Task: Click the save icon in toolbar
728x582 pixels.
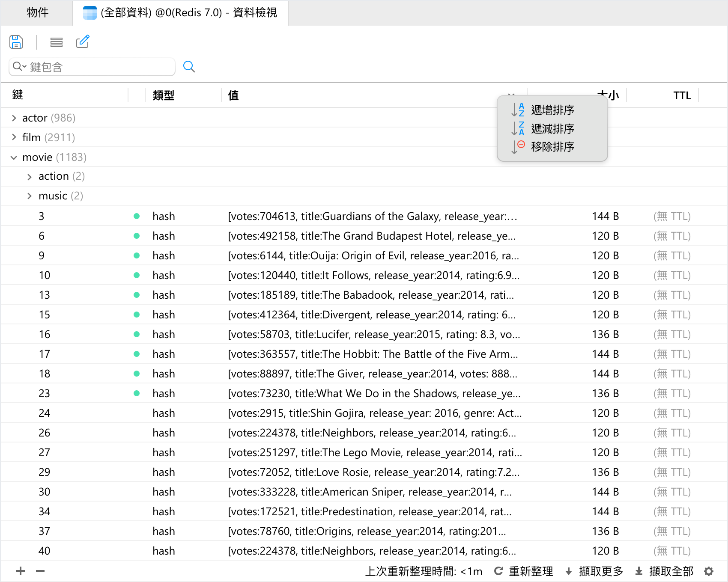Action: pyautogui.click(x=16, y=42)
